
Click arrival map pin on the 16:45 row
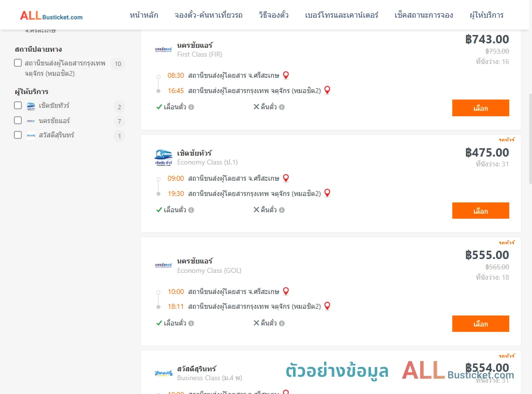pos(328,90)
